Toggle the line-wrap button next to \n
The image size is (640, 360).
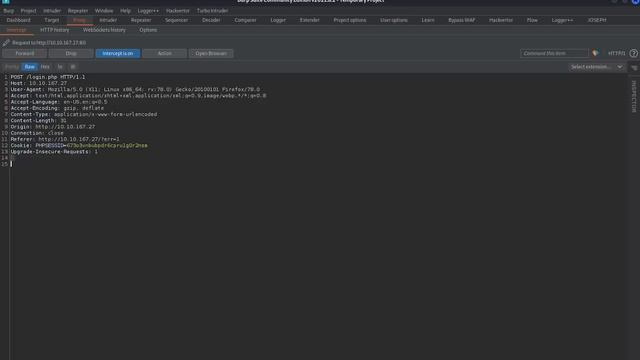73,67
